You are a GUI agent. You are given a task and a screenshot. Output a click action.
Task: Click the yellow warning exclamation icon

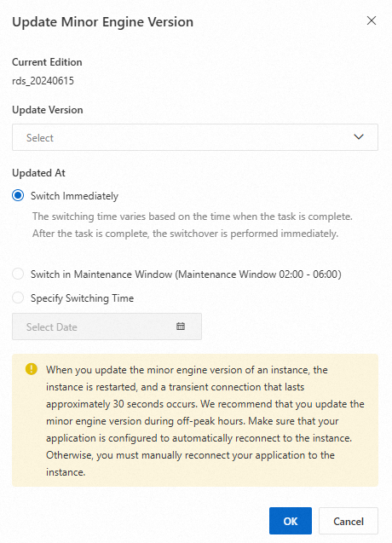click(x=32, y=369)
